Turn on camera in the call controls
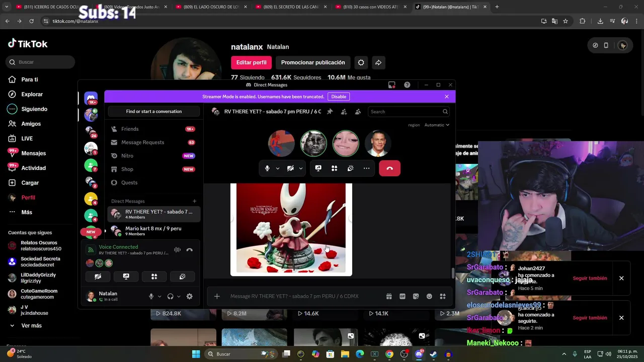This screenshot has height=362, width=644. pyautogui.click(x=290, y=168)
